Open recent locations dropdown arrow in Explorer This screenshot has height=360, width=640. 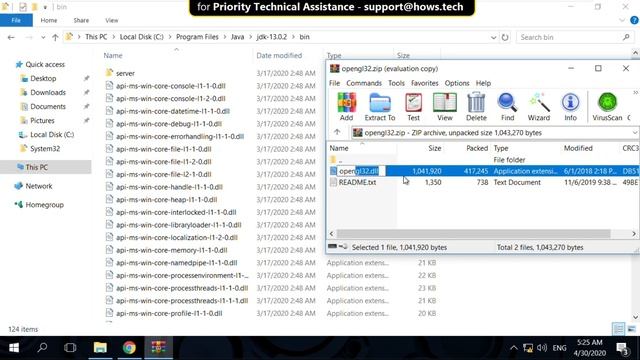(x=43, y=37)
